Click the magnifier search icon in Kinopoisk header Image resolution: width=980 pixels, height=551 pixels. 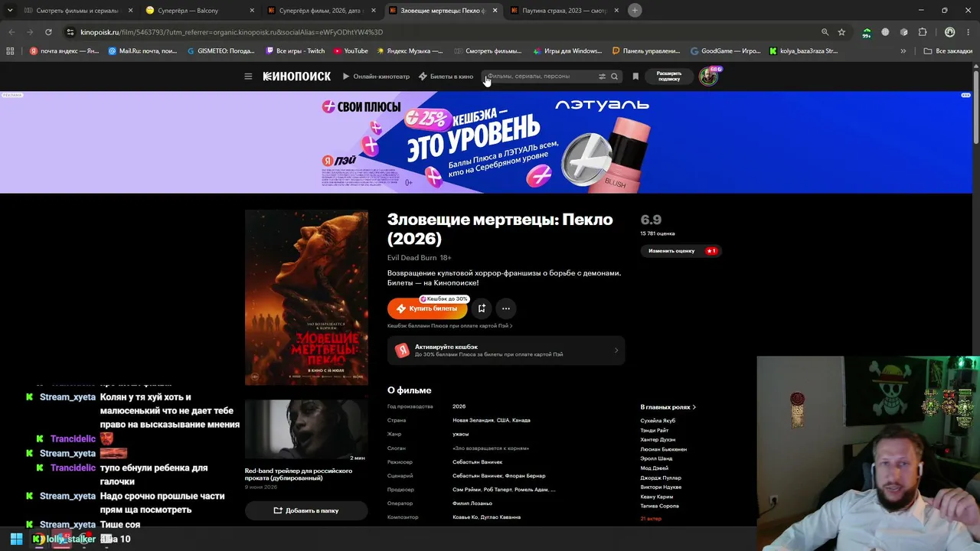[614, 77]
